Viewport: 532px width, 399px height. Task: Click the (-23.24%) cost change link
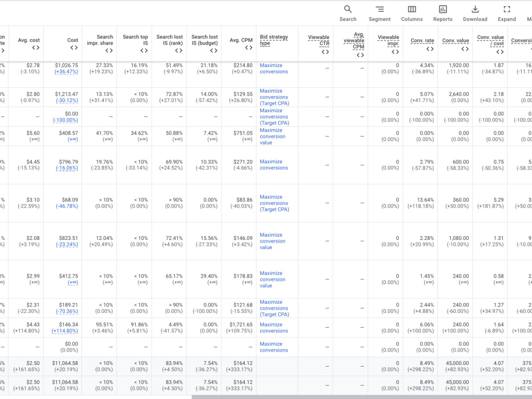click(x=67, y=244)
